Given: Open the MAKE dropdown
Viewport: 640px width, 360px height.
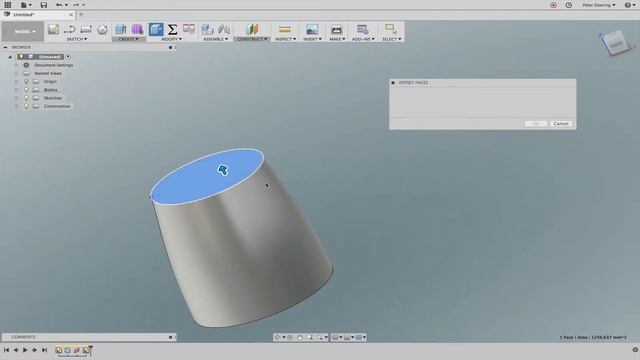Looking at the screenshot, I should (337, 39).
